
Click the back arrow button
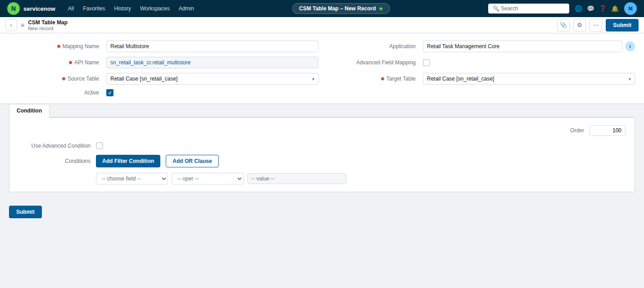pos(11,25)
